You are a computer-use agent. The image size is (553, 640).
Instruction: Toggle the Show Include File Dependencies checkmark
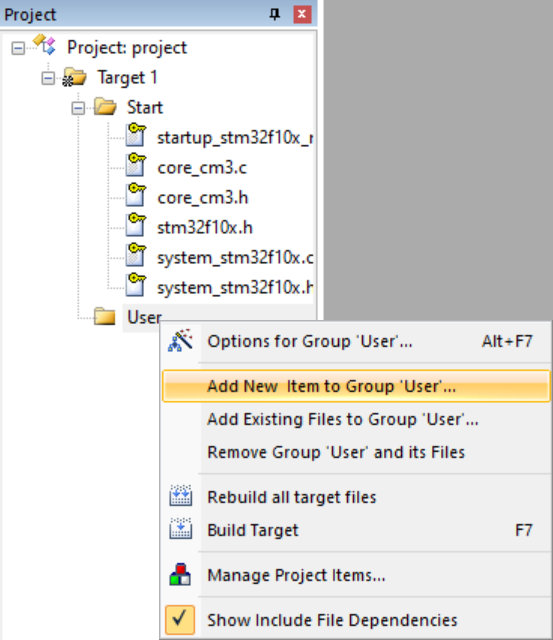[x=180, y=619]
